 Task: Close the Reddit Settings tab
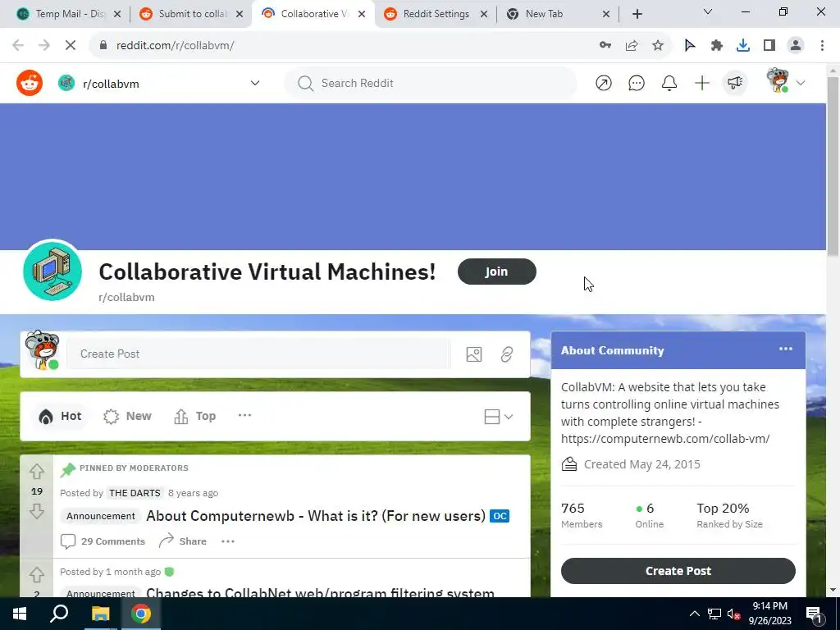(x=484, y=14)
